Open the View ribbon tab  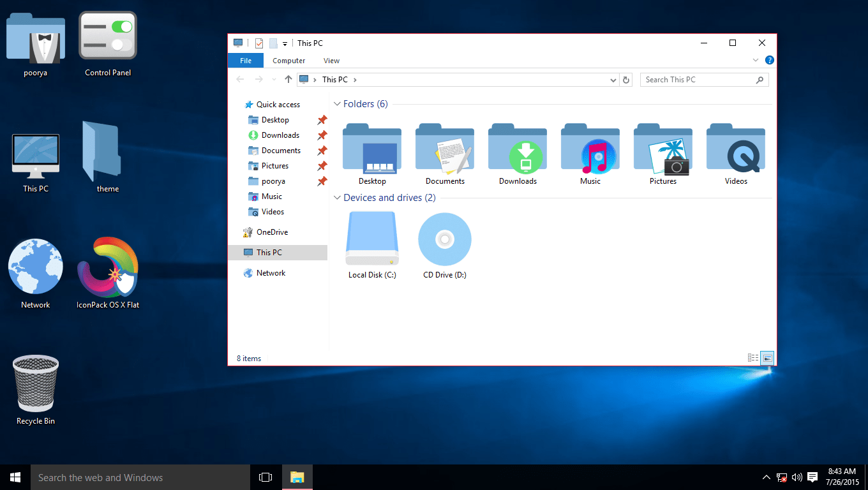331,60
